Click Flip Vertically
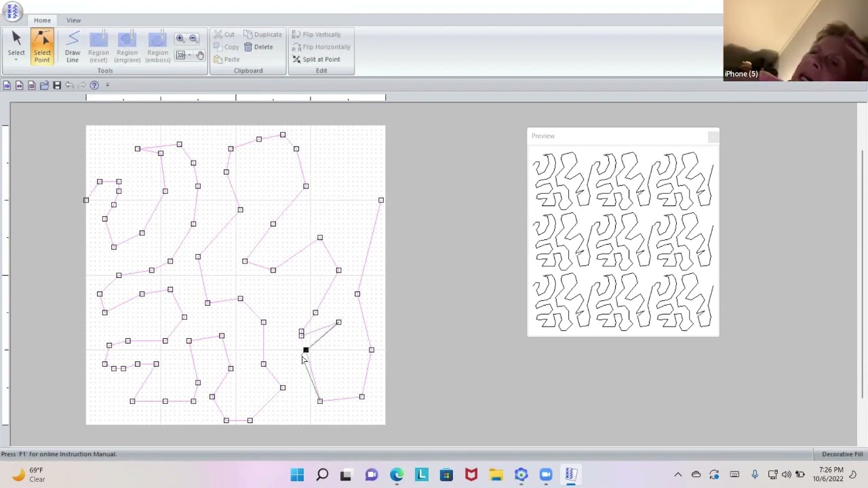The height and width of the screenshot is (488, 868). click(x=316, y=35)
